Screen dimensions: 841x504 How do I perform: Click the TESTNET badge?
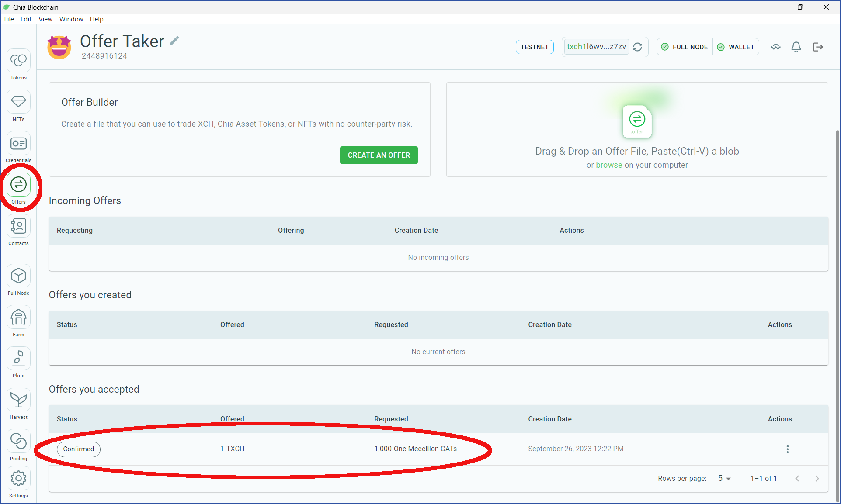point(535,47)
